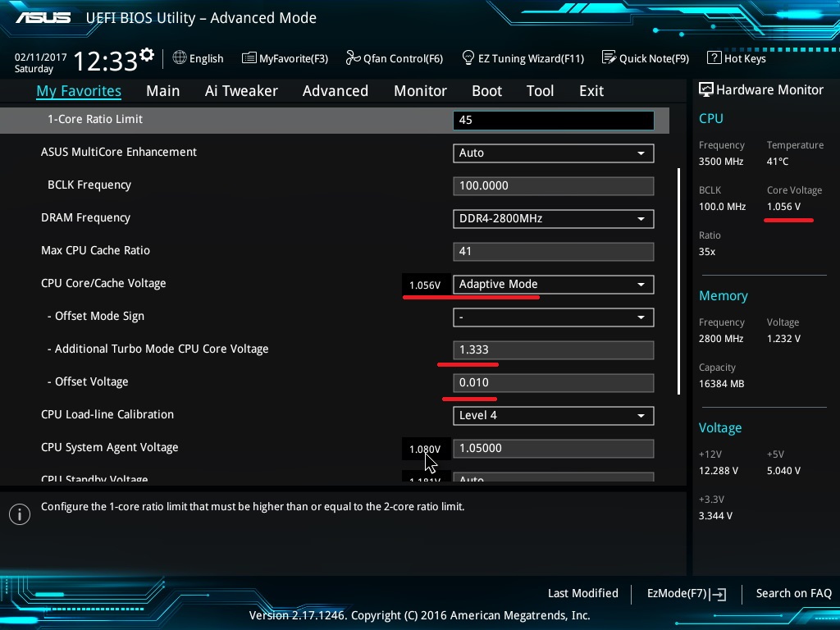Select the 1-Core Ratio Limit label
The width and height of the screenshot is (840, 630).
tap(95, 119)
